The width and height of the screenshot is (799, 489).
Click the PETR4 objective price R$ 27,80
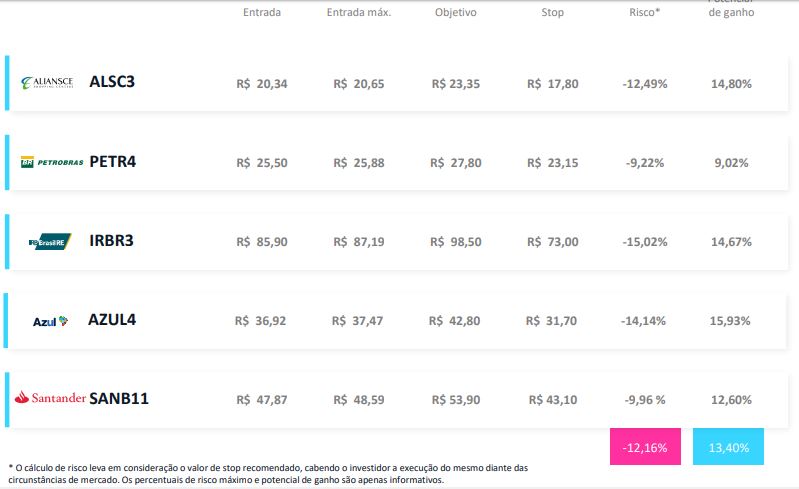(456, 163)
